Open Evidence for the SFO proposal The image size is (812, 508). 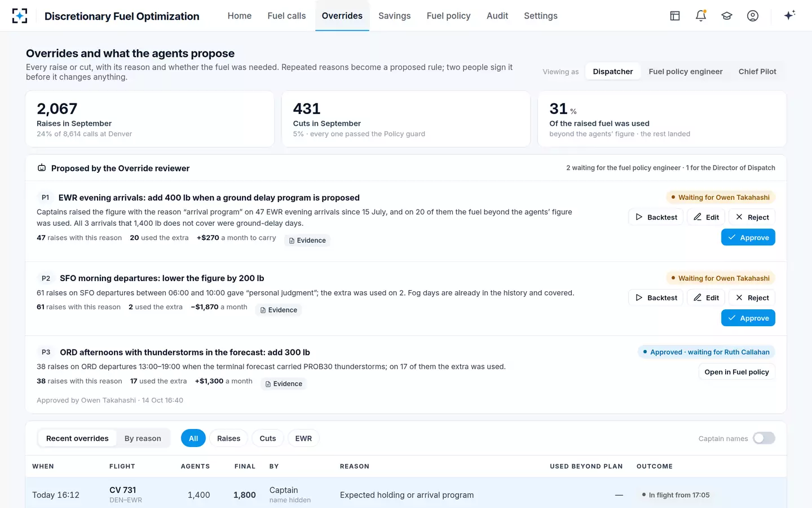click(x=279, y=310)
